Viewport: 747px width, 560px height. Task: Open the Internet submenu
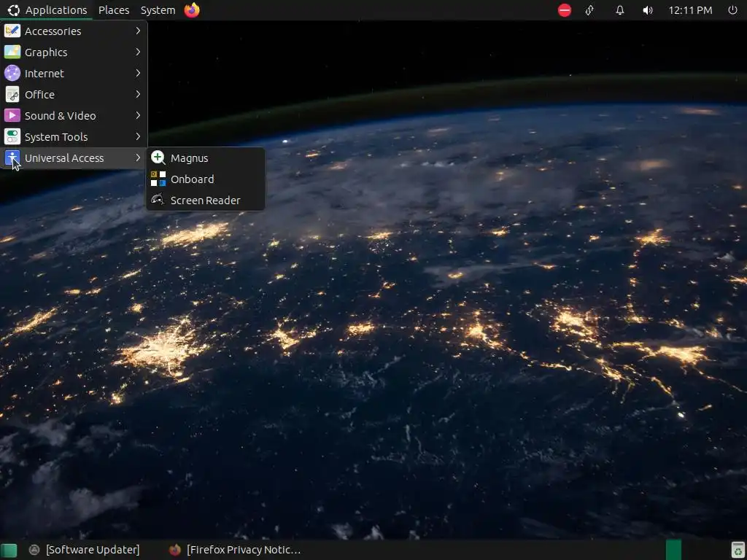pyautogui.click(x=74, y=74)
